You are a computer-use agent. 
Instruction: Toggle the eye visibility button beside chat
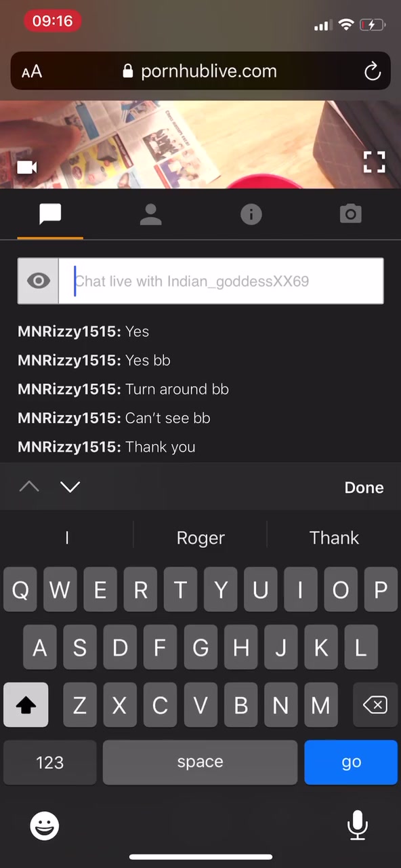click(39, 281)
